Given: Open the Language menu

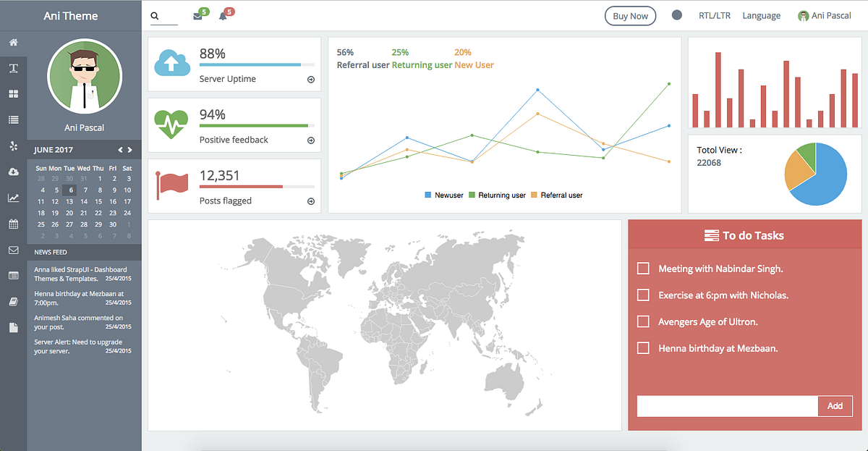Looking at the screenshot, I should point(761,14).
